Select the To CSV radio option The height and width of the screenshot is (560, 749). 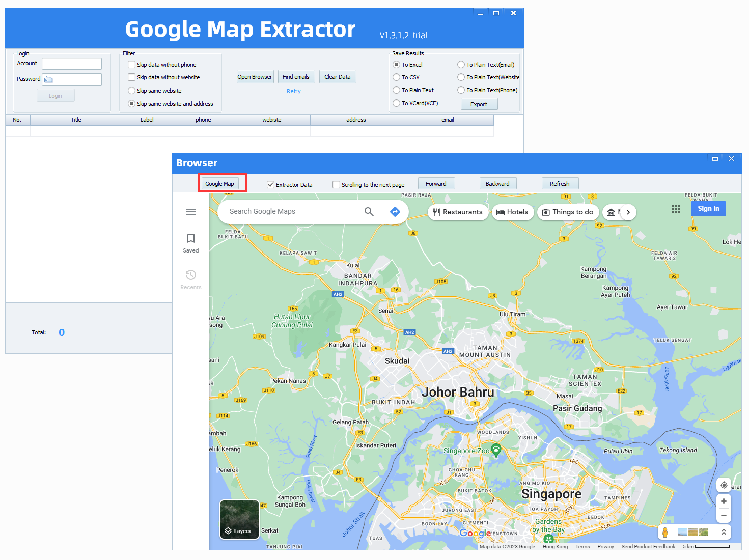coord(397,77)
